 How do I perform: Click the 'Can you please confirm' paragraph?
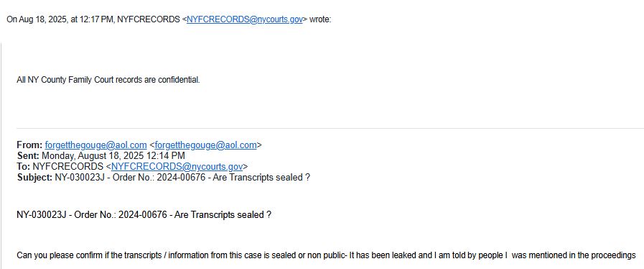[326, 255]
